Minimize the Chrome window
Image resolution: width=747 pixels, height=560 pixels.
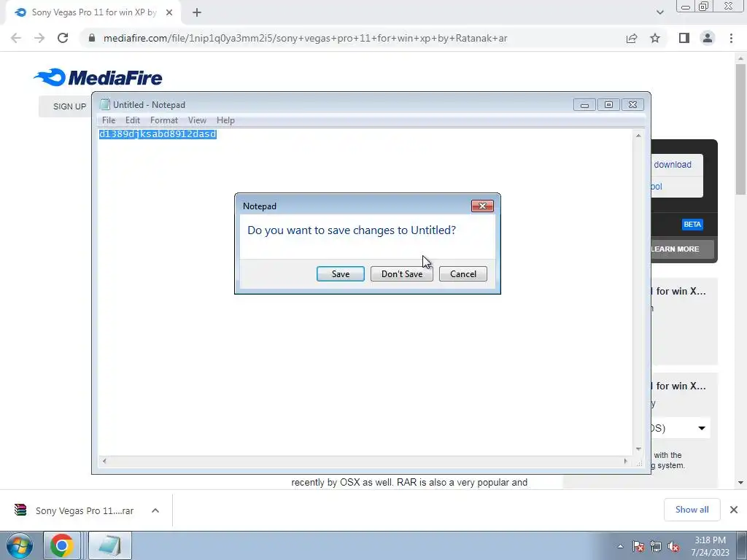tap(686, 7)
